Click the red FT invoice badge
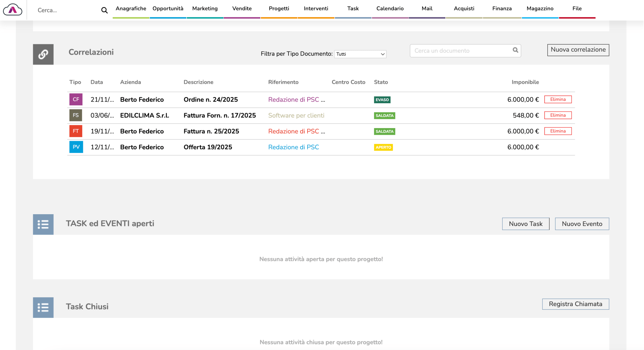This screenshot has width=644, height=350. point(76,131)
